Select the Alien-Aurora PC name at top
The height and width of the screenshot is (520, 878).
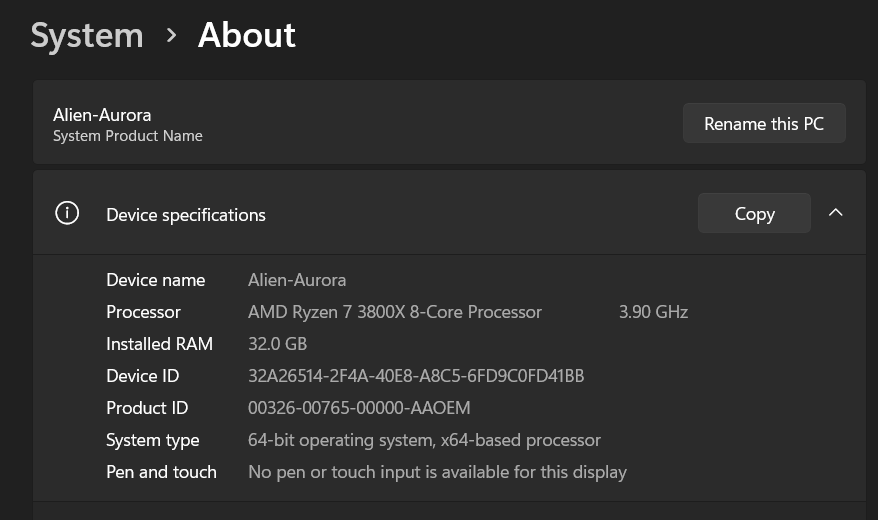pyautogui.click(x=102, y=115)
